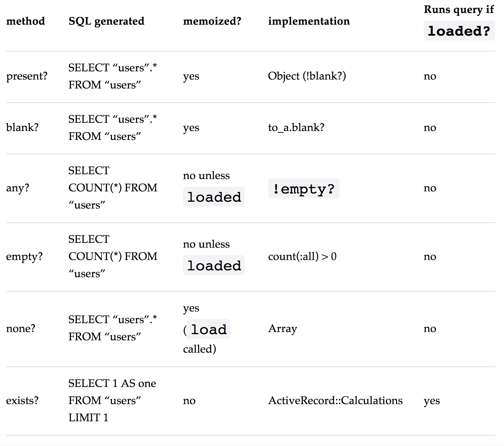This screenshot has height=446, width=504.
Task: Click the 'load' code snippet in none? row
Action: point(208,329)
